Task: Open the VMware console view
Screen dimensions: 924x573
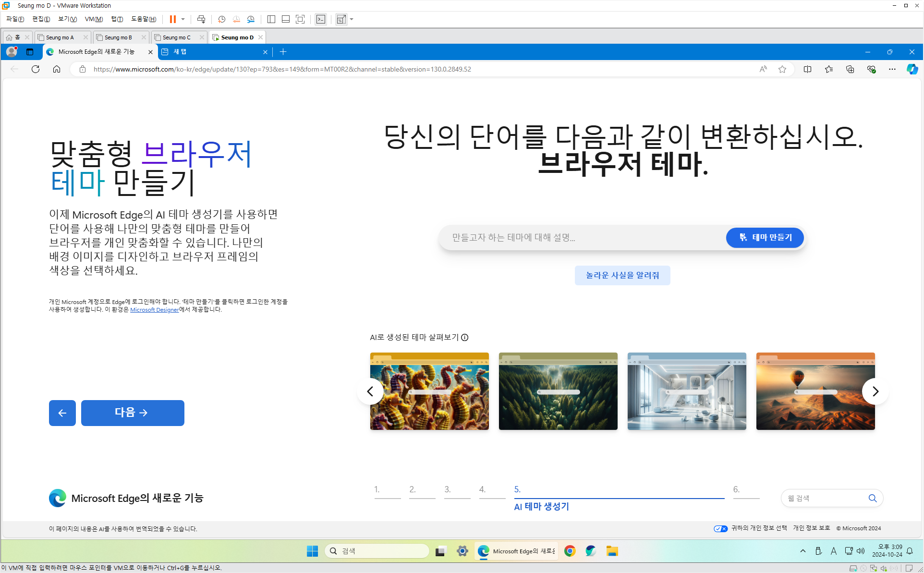Action: pos(321,19)
